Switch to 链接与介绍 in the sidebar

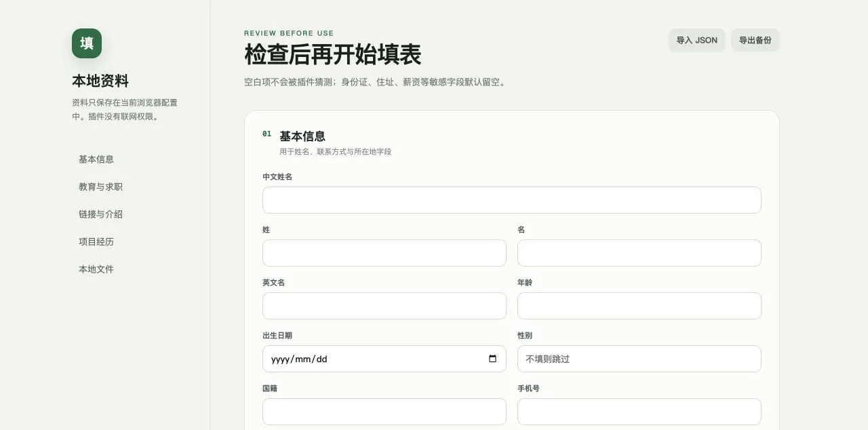100,214
